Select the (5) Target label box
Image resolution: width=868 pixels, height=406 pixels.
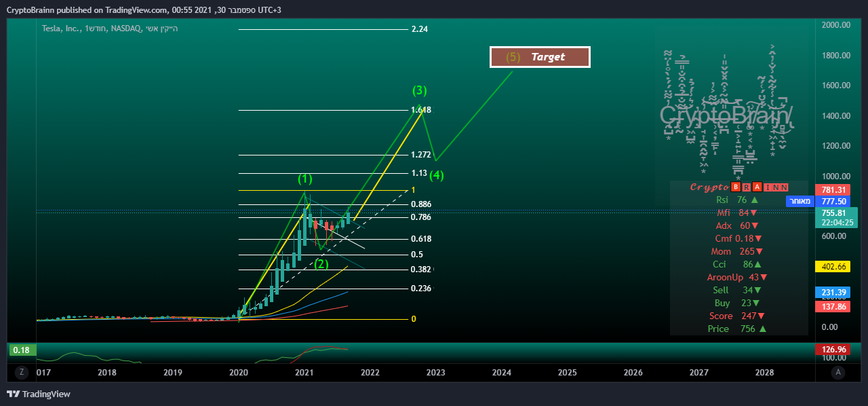click(540, 57)
